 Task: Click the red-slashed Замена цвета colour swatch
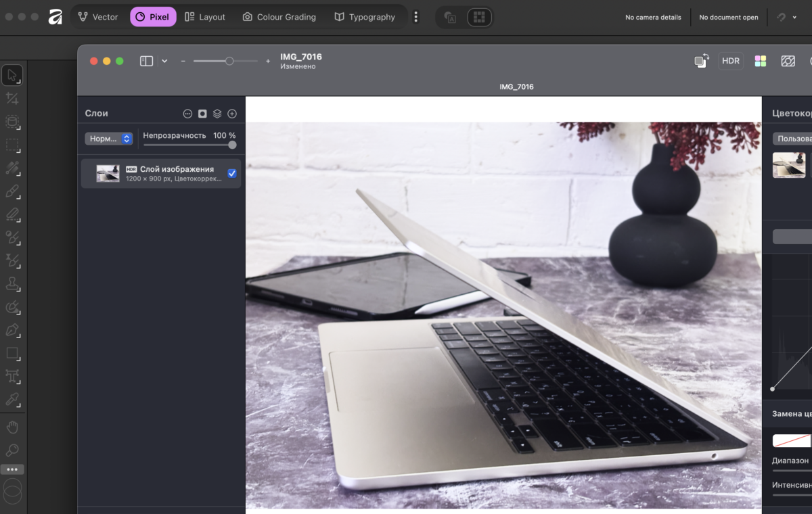(792, 441)
